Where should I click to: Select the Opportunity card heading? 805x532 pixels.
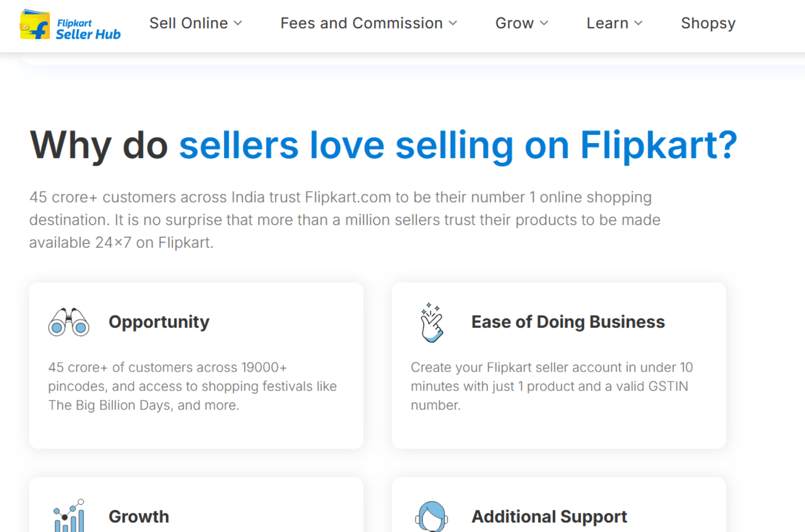(159, 322)
